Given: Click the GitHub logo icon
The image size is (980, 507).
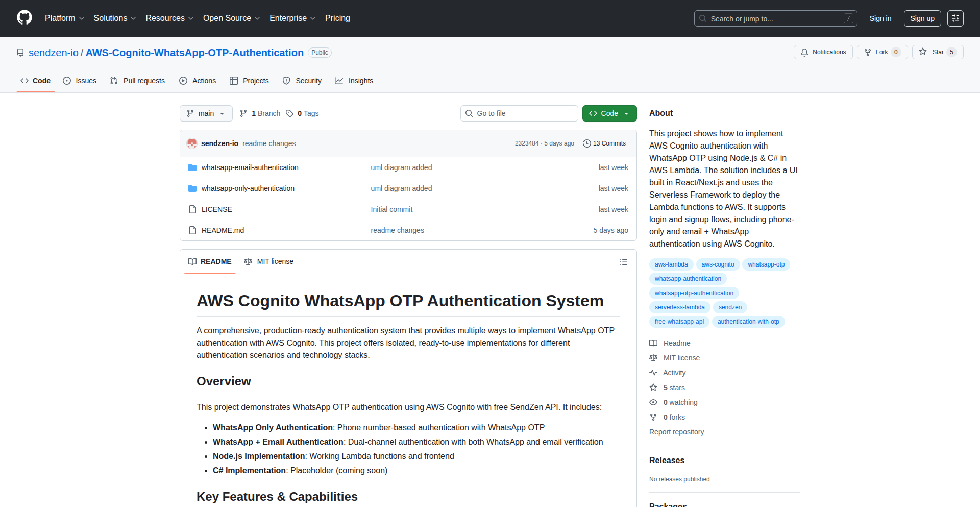Looking at the screenshot, I should pos(24,18).
